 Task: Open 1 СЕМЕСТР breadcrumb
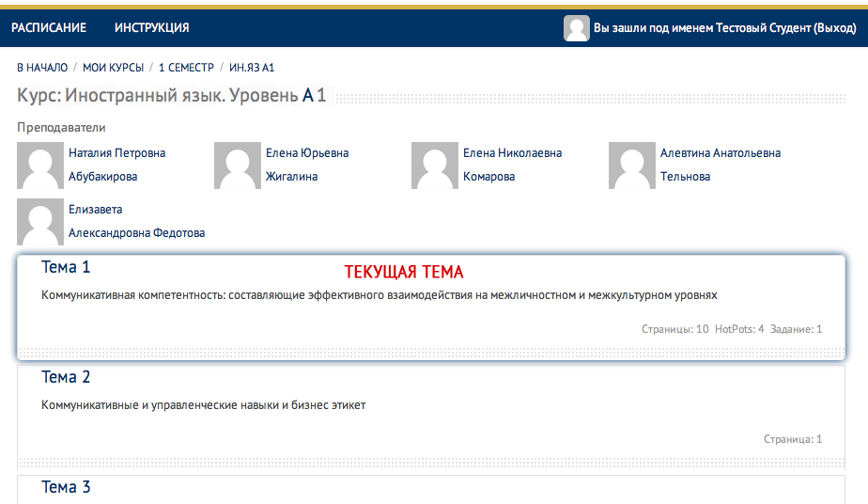tap(186, 68)
